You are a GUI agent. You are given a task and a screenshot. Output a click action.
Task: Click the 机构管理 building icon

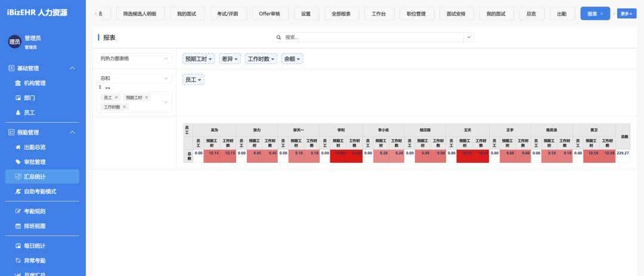pos(18,83)
